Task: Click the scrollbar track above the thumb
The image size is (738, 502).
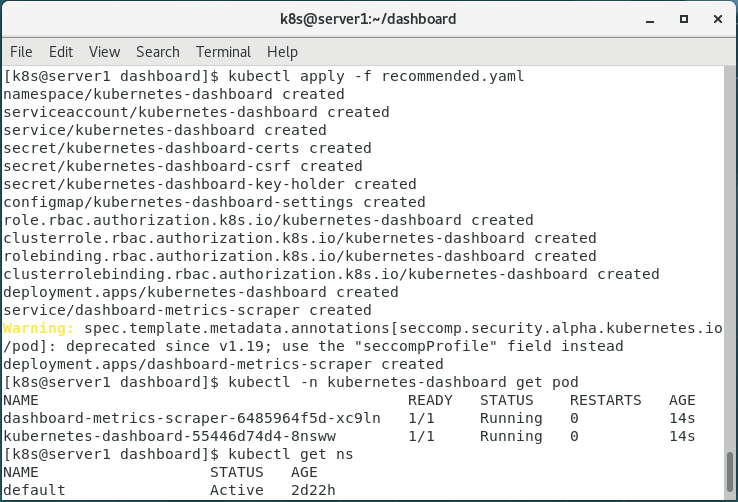Action: point(729,250)
